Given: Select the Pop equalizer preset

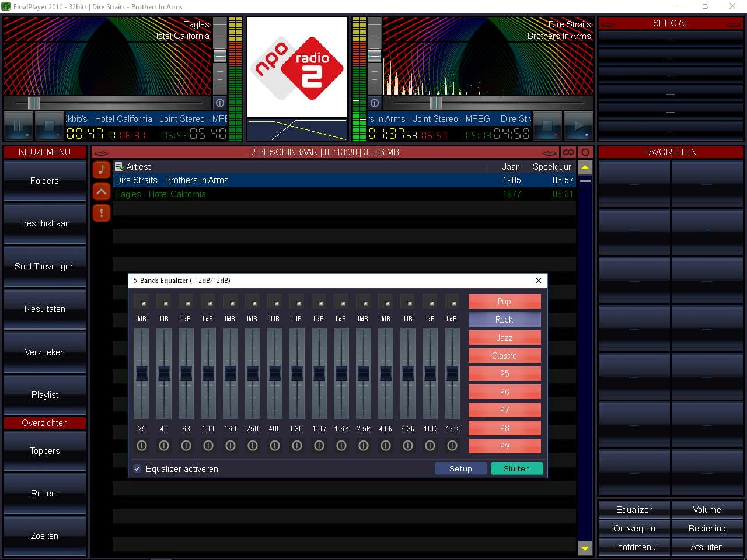Looking at the screenshot, I should point(505,302).
